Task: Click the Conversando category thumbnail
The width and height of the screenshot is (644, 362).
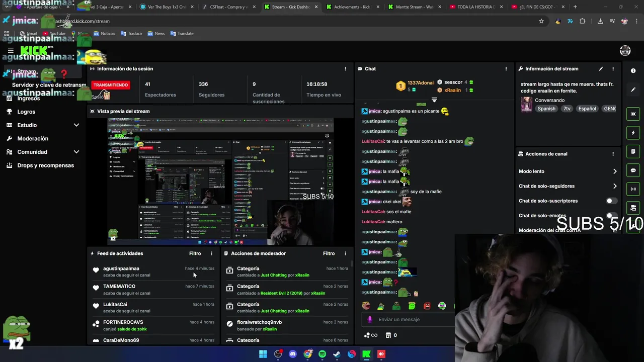Action: tap(526, 104)
